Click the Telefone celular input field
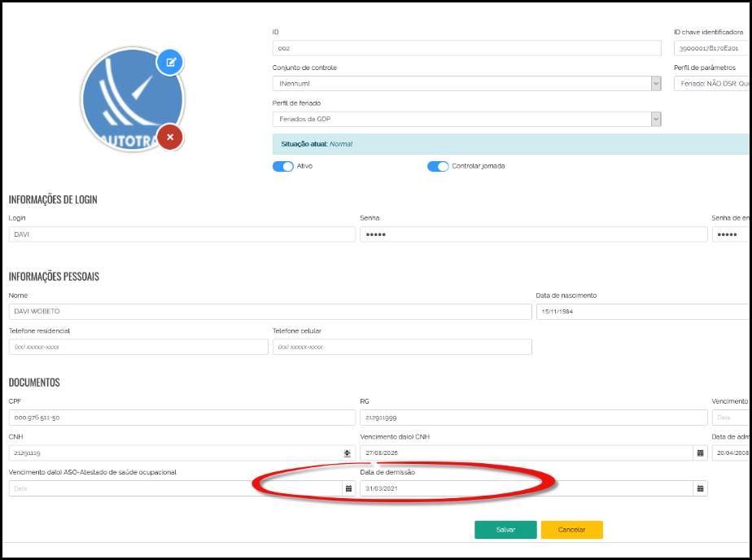This screenshot has width=752, height=560. click(x=401, y=347)
